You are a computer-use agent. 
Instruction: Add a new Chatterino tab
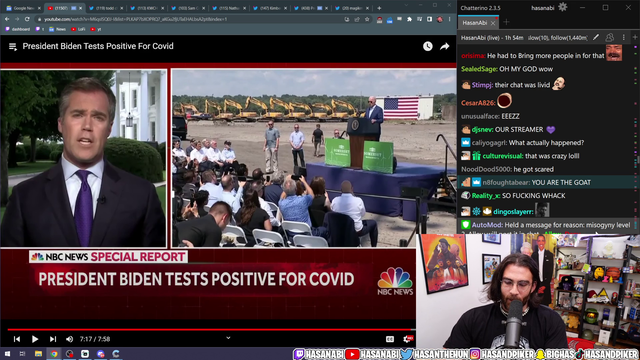click(x=506, y=22)
